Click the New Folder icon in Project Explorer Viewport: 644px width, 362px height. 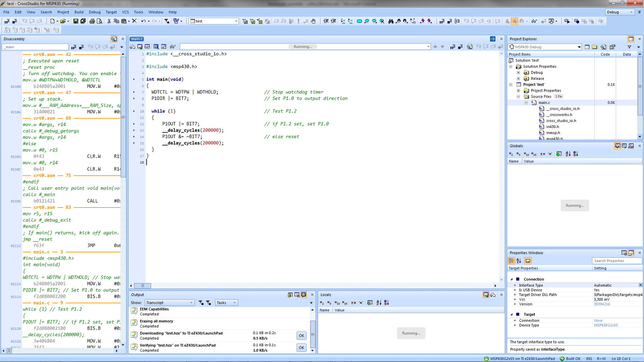[594, 47]
